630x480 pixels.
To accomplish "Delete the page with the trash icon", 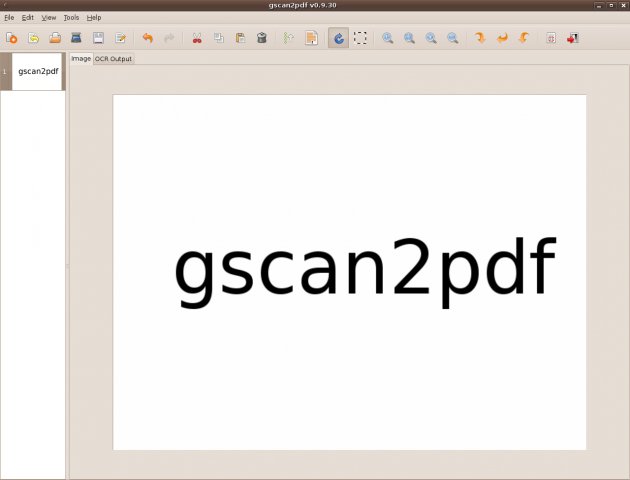I will 262,38.
